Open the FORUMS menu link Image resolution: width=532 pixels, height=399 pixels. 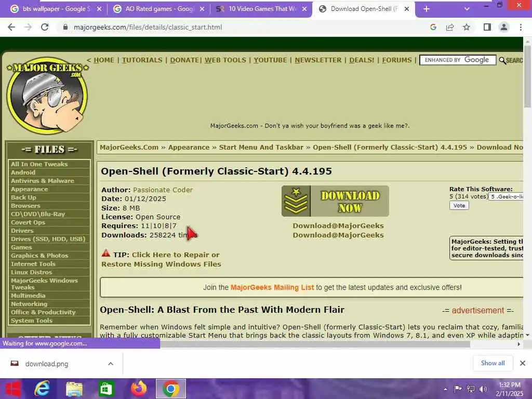pyautogui.click(x=397, y=60)
